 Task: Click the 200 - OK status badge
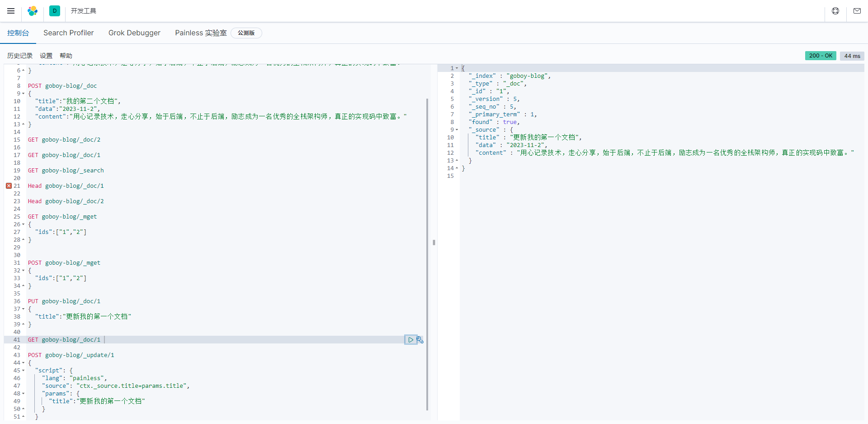pyautogui.click(x=821, y=56)
